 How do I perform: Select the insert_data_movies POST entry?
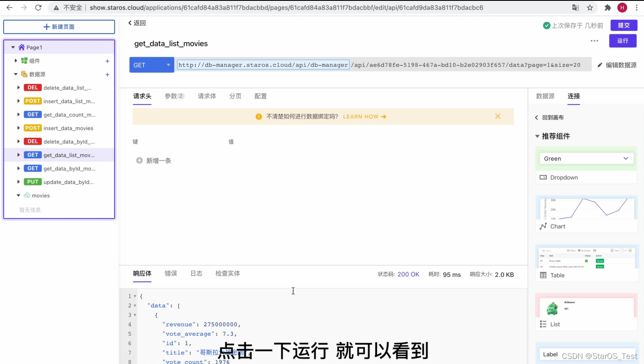[59, 128]
